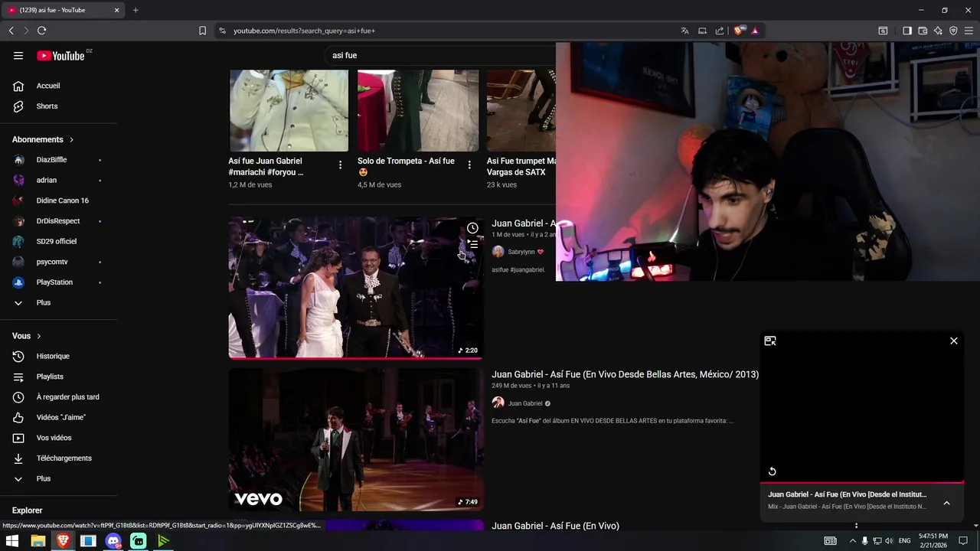980x551 pixels.
Task: Play the wedding mariachi video thumbnail
Action: click(356, 288)
